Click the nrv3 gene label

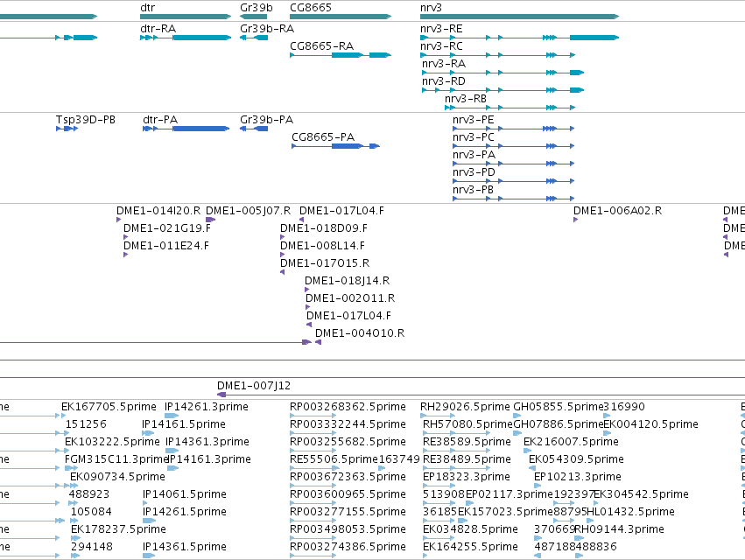(x=431, y=8)
